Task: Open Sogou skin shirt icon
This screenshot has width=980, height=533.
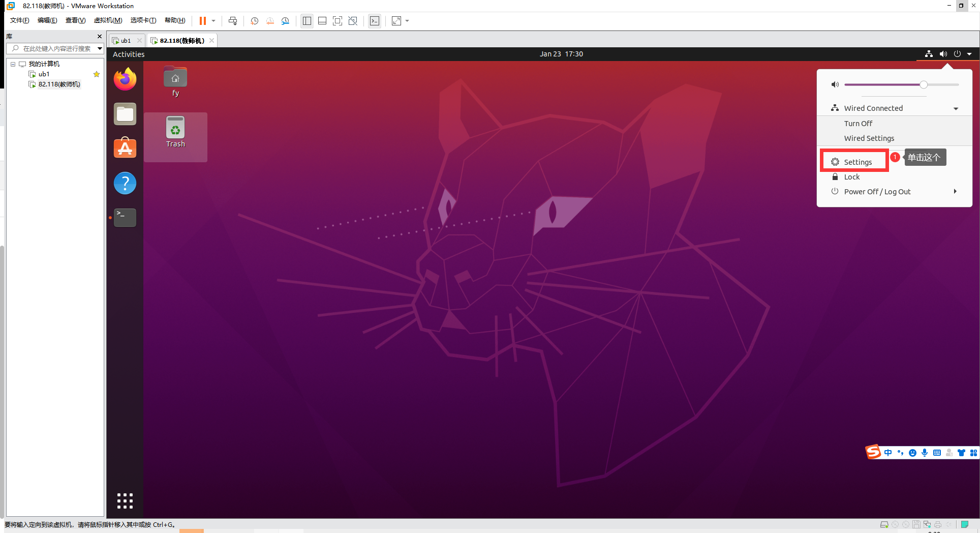Action: pos(961,453)
